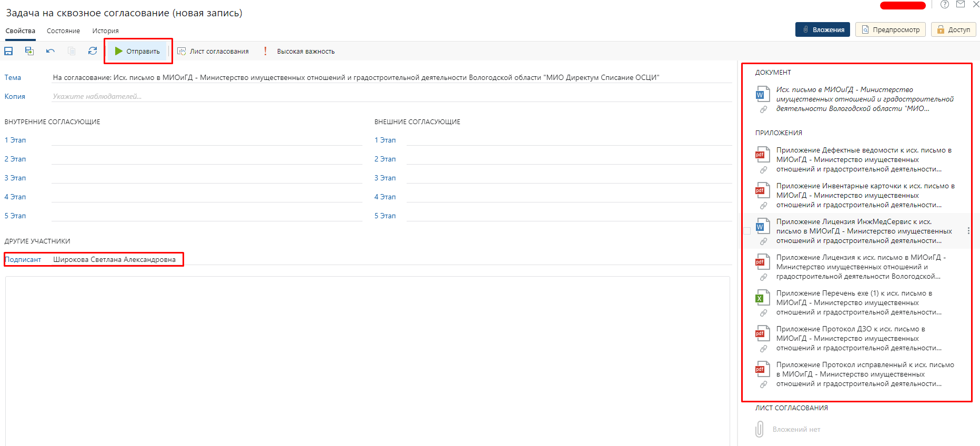Image resolution: width=980 pixels, height=446 pixels.
Task: Click the Отправить send button
Action: (x=138, y=51)
